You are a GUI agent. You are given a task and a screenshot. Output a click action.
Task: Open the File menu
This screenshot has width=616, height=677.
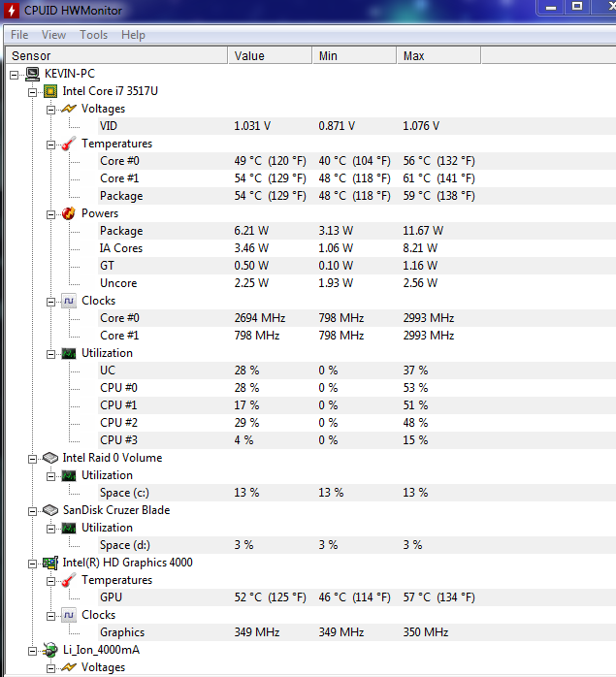(x=19, y=35)
